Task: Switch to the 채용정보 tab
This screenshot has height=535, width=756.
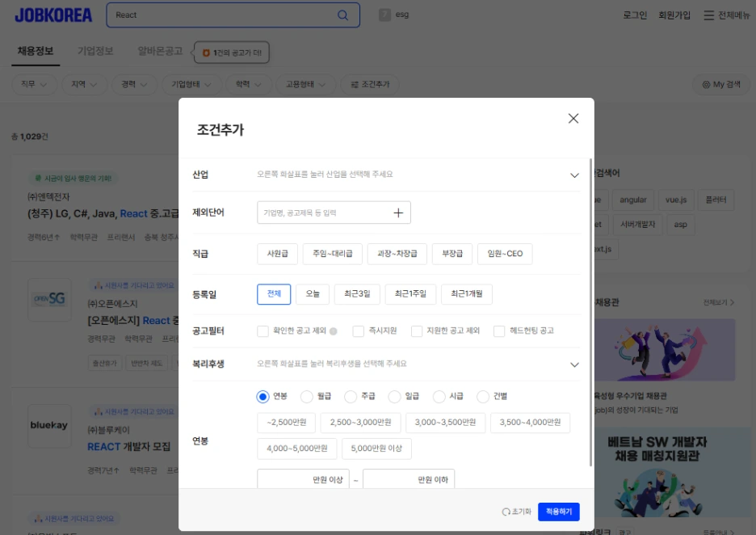Action: 36,51
